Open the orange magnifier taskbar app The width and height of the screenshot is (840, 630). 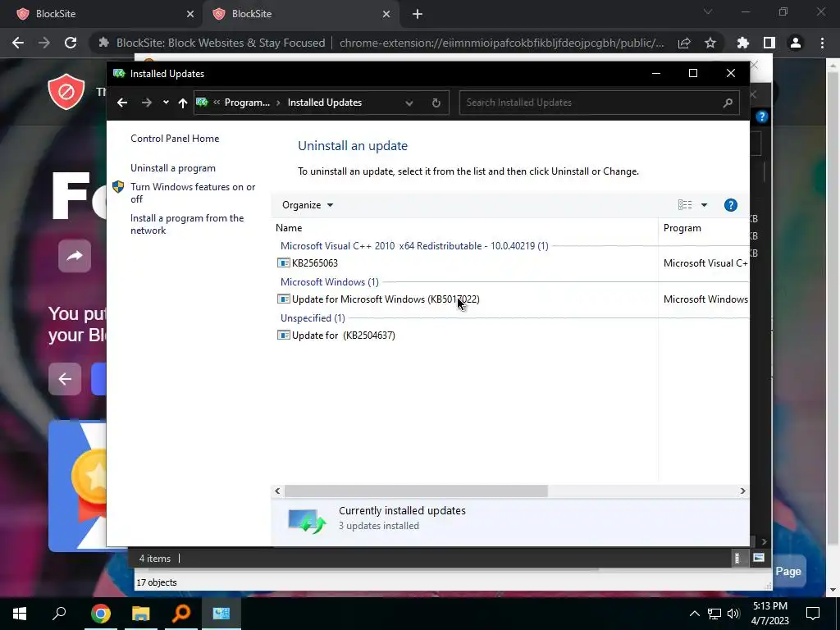pos(181,614)
